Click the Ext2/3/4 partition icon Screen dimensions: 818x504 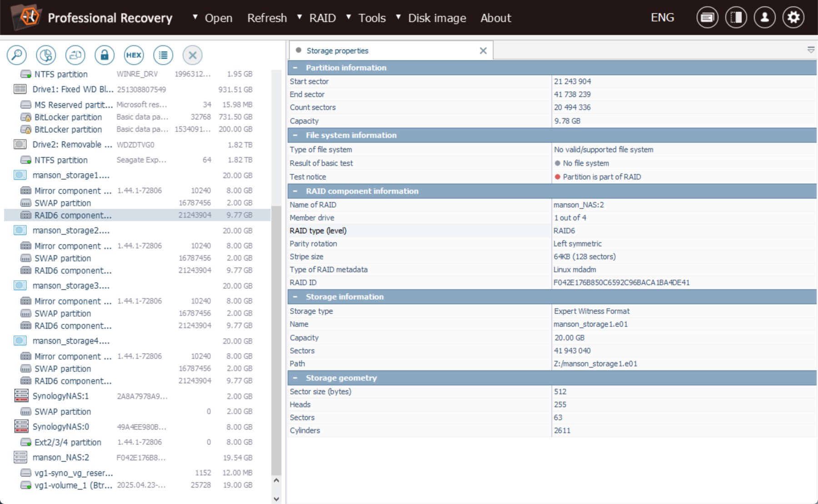click(26, 442)
